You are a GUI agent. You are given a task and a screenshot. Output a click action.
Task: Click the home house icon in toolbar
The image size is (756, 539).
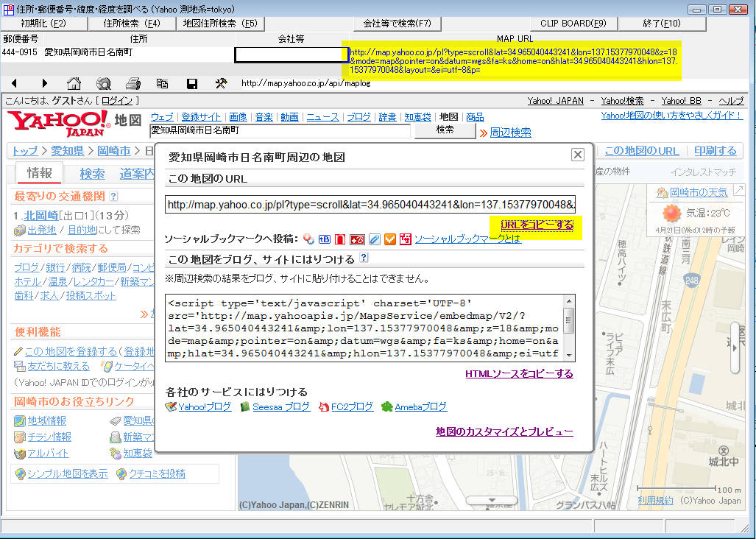(x=74, y=83)
